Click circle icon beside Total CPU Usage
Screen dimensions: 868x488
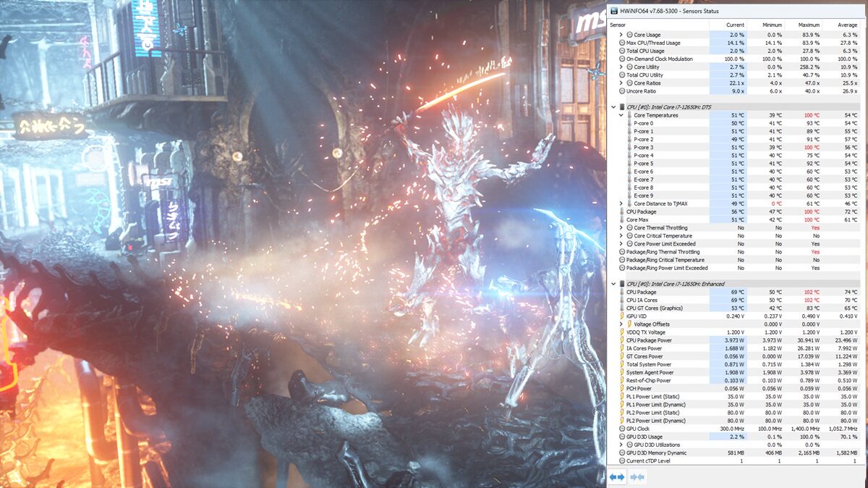point(622,51)
